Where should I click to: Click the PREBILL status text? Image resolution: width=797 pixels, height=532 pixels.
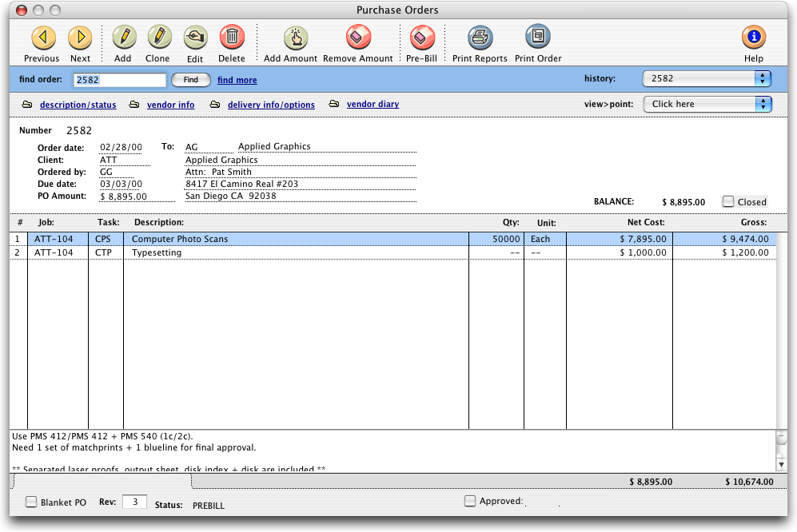(x=209, y=506)
